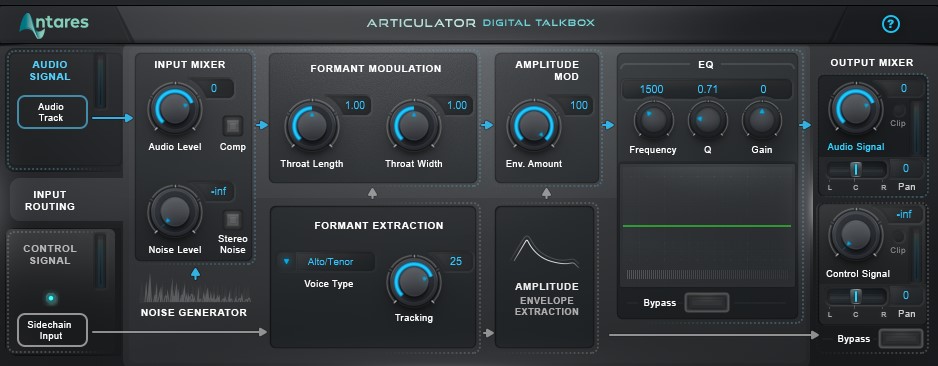Image resolution: width=938 pixels, height=366 pixels.
Task: Click the EQ gain value field
Action: pos(763,89)
